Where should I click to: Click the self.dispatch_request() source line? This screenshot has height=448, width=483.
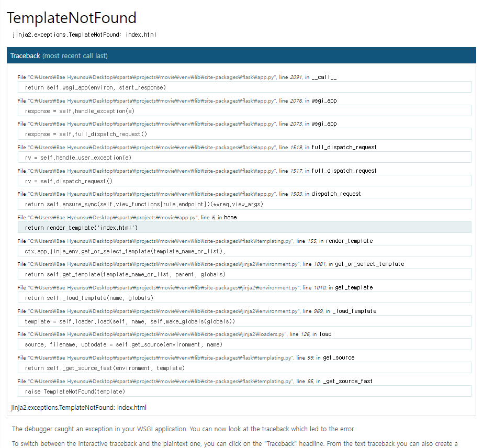click(244, 181)
